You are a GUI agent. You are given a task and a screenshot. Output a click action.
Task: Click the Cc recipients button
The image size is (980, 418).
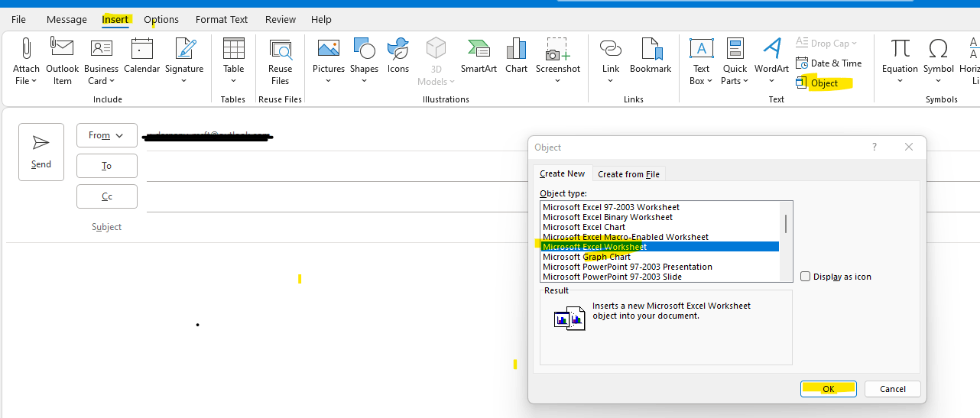click(107, 196)
